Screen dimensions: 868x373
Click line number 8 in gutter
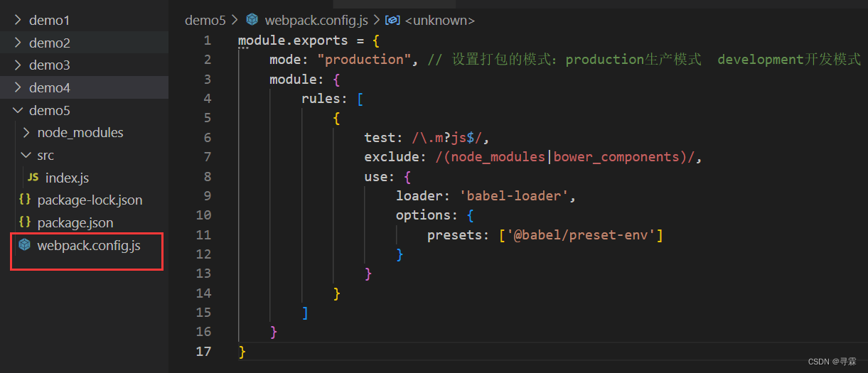click(207, 176)
